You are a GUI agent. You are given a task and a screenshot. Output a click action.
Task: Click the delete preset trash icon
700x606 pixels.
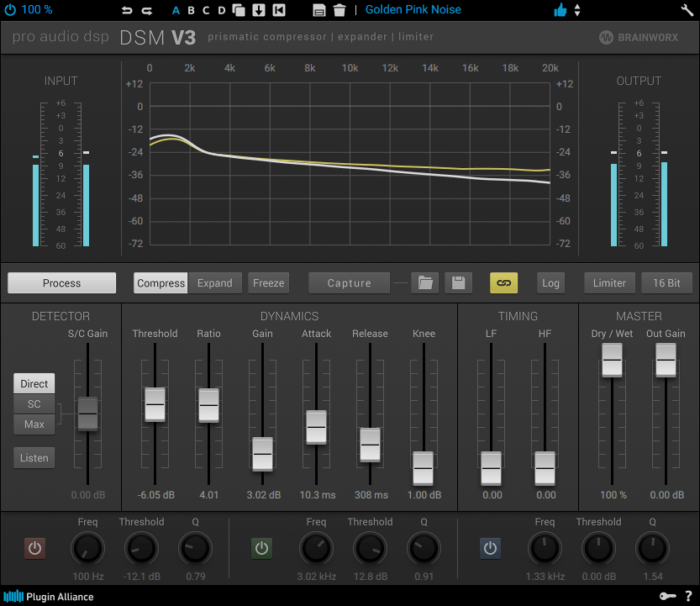click(339, 10)
